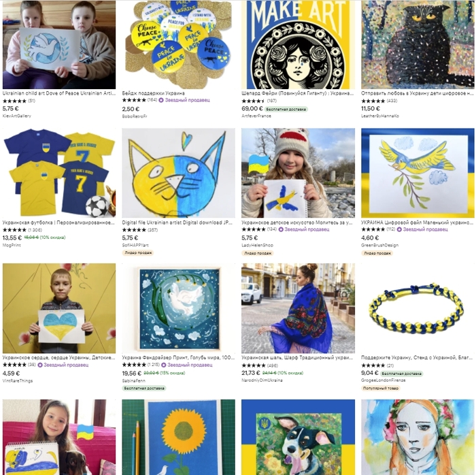476x475 pixels.
Task: Click the five-star rating of the Ukrainian T-shirt listing
Action: point(14,230)
